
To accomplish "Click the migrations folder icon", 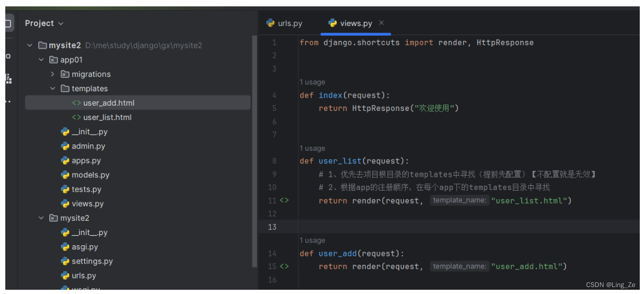I will pos(65,74).
